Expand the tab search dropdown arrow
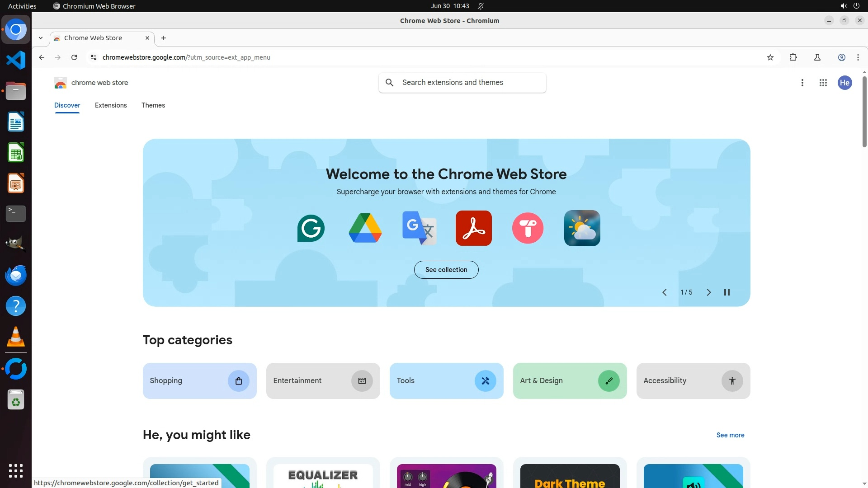 point(41,38)
